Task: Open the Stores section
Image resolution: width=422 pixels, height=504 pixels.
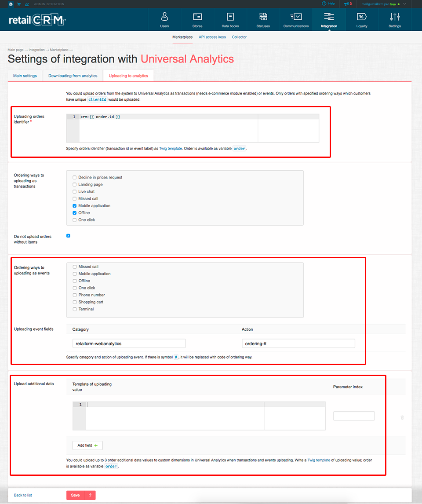Action: [x=197, y=20]
